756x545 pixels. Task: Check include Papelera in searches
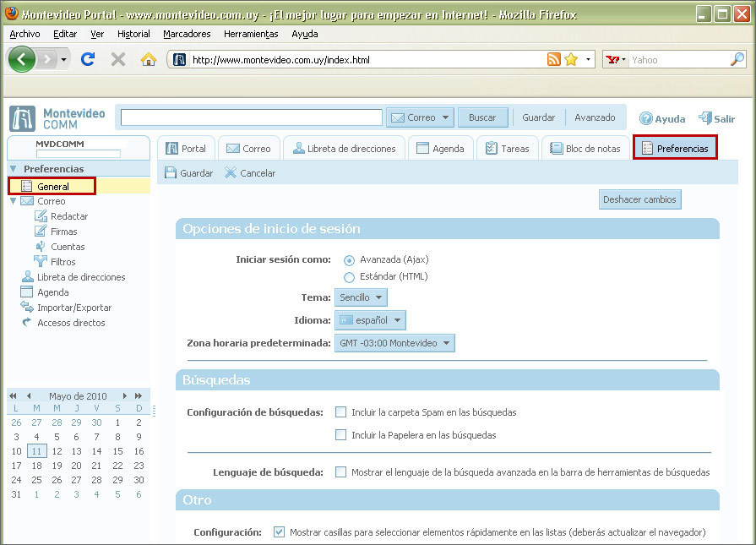[341, 435]
